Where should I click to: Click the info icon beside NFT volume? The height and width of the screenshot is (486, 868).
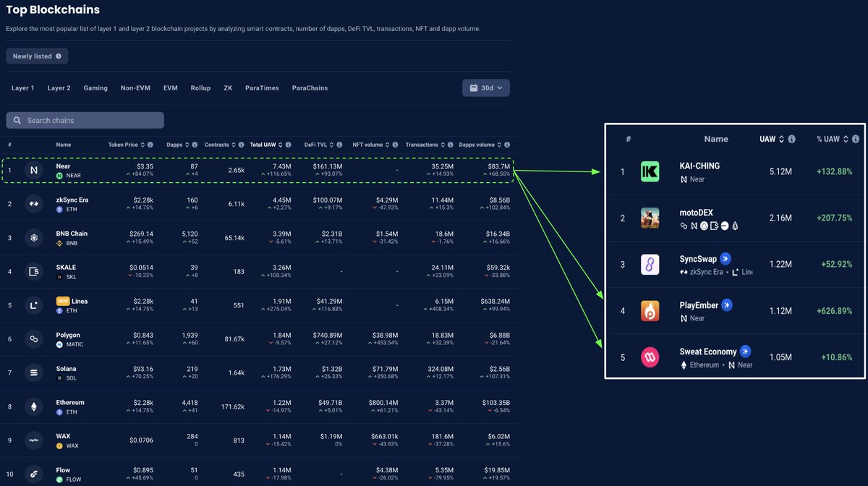[x=396, y=145]
